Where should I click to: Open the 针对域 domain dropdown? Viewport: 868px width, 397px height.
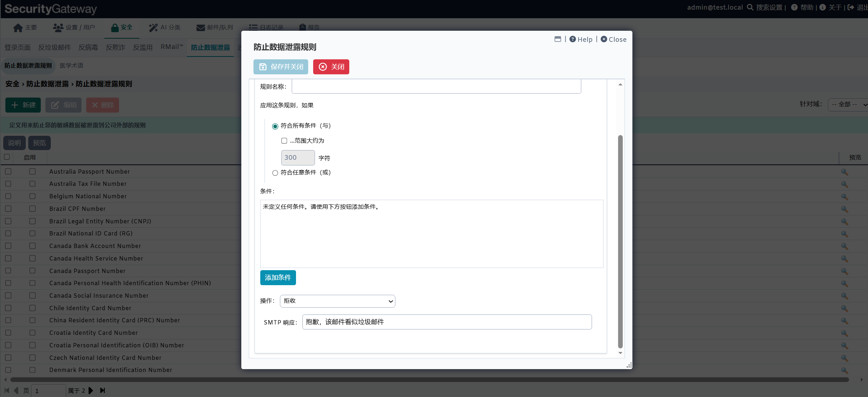click(x=848, y=105)
